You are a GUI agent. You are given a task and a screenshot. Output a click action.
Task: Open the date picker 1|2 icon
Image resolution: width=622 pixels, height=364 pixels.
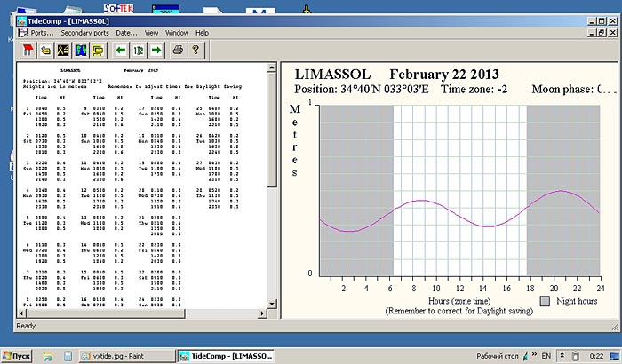click(139, 51)
